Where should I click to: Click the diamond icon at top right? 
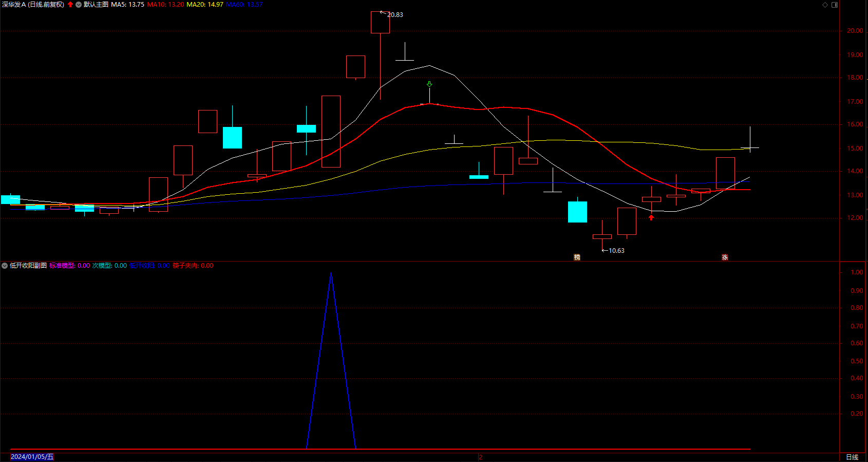point(825,5)
